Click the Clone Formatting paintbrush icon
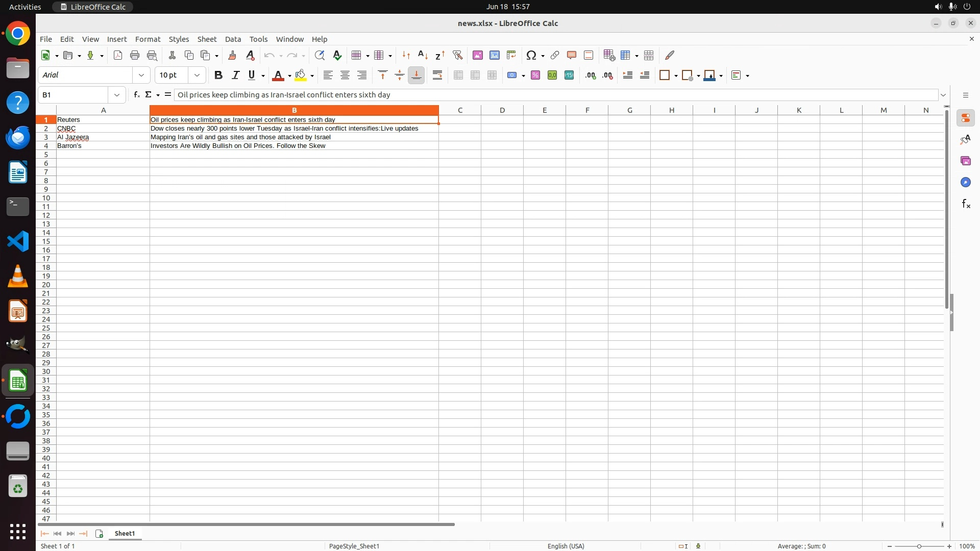980x551 pixels. [232, 55]
